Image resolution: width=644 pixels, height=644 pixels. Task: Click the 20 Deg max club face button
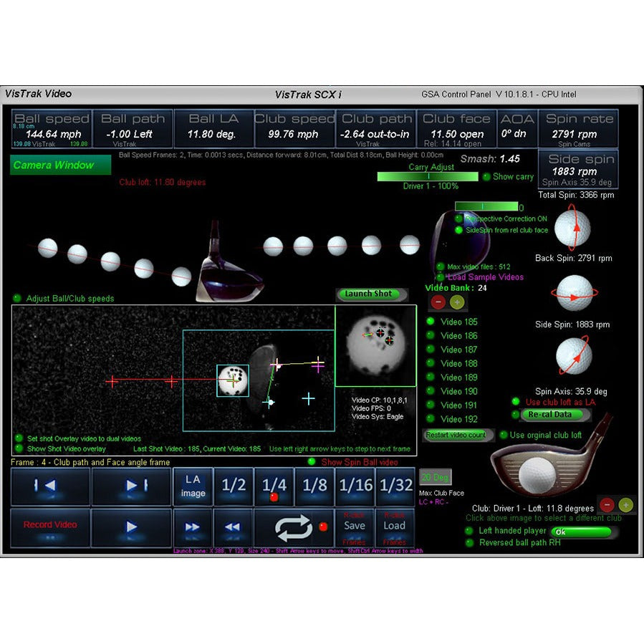point(435,477)
